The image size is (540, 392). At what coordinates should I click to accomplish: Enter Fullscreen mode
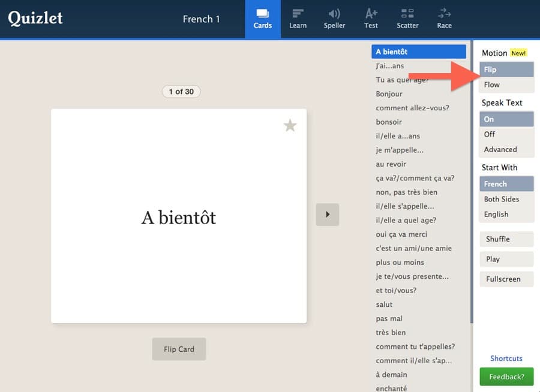506,279
